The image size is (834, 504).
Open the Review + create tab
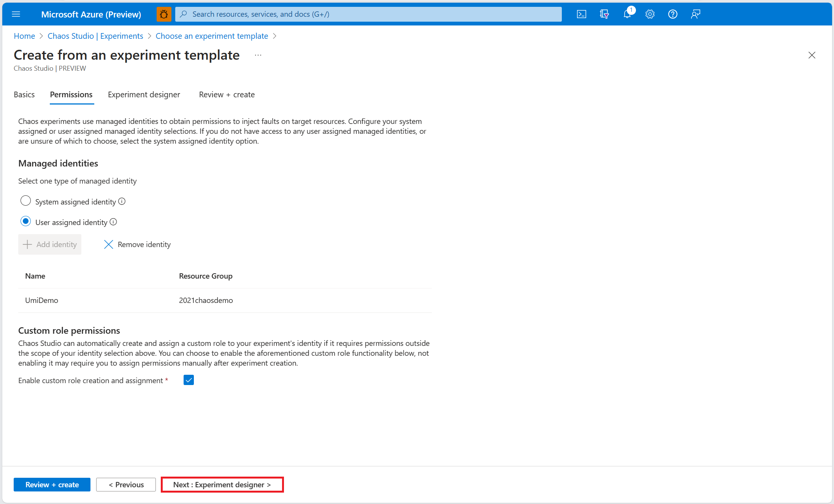pos(227,94)
